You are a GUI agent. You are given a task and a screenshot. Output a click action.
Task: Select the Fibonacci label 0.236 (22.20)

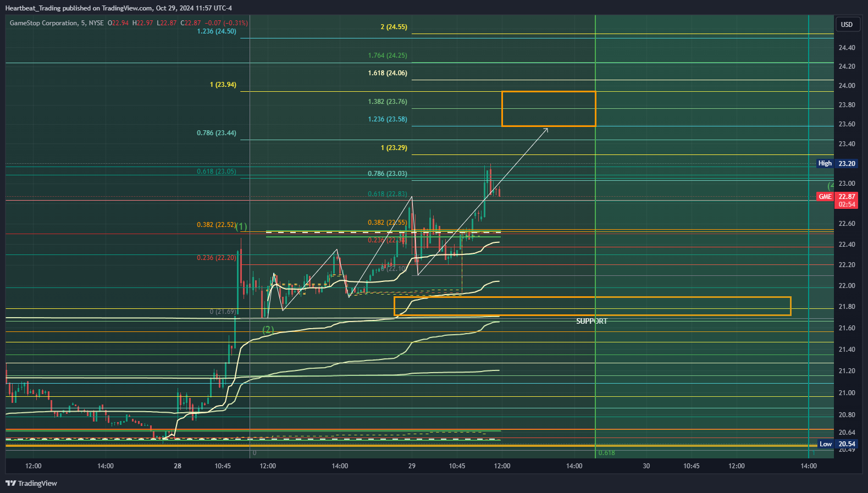[x=217, y=258]
